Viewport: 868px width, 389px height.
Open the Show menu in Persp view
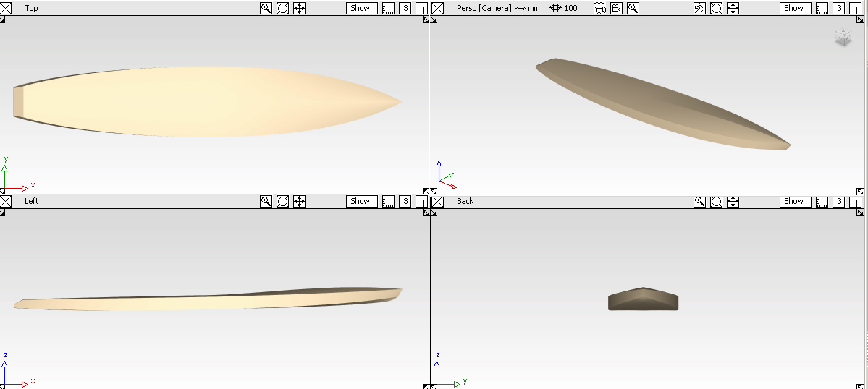pos(794,9)
